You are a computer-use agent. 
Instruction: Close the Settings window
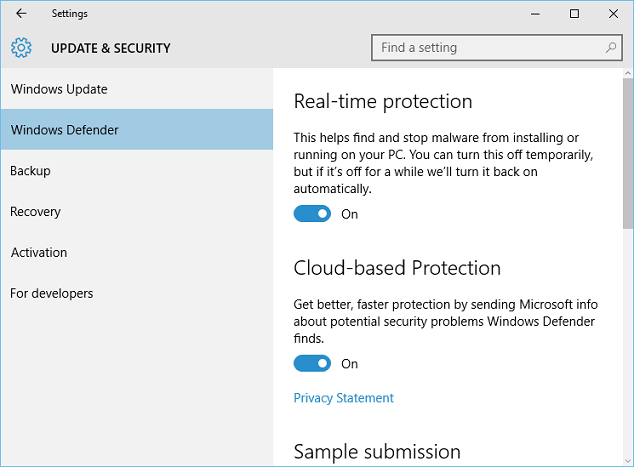point(613,14)
